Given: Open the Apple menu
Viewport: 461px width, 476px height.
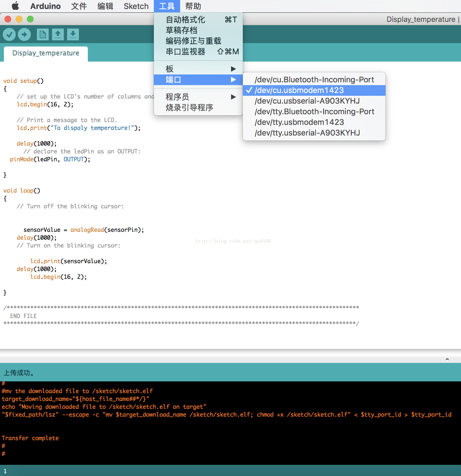Looking at the screenshot, I should 15,6.
